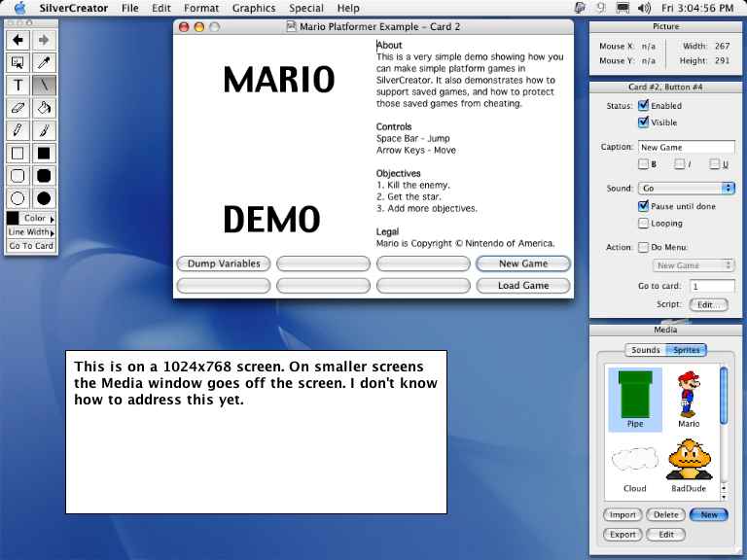Image resolution: width=747 pixels, height=560 pixels.
Task: Click the forward arrow tool in the palette
Action: tap(44, 40)
